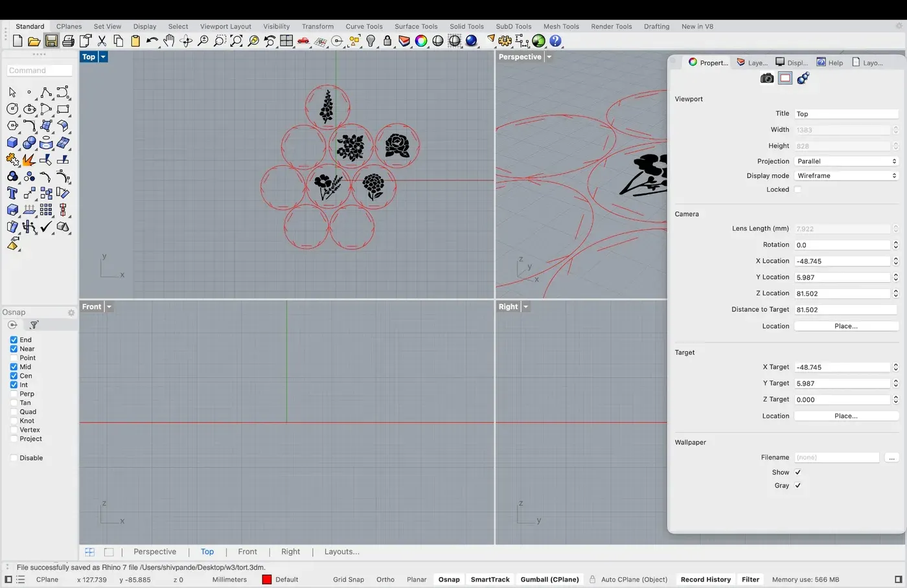Click the light bulb hide/show icon
Viewport: 907px width, 588px height.
coord(371,41)
